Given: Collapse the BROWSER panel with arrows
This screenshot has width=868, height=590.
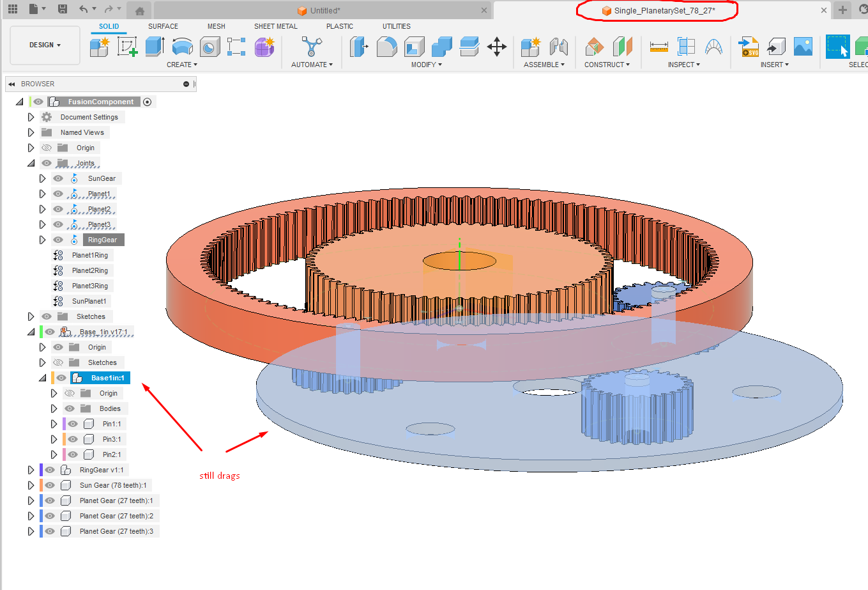Looking at the screenshot, I should coord(11,84).
